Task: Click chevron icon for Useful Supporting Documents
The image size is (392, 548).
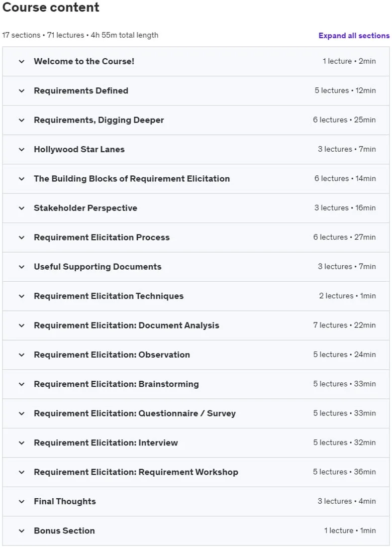Action: 22,267
